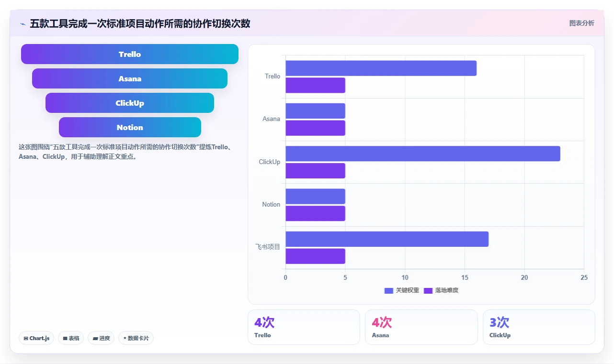The height and width of the screenshot is (364, 614).
Task: Select the ClickUp funnel stage
Action: 130,103
